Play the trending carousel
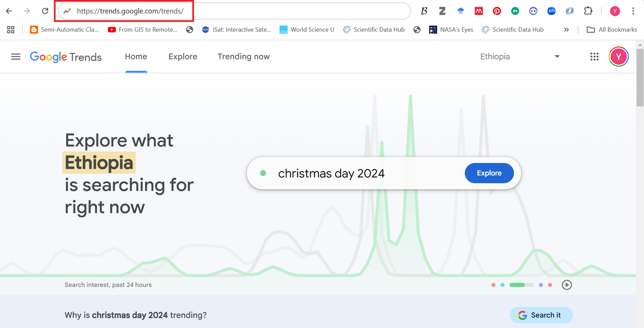The image size is (644, 328). pyautogui.click(x=567, y=285)
